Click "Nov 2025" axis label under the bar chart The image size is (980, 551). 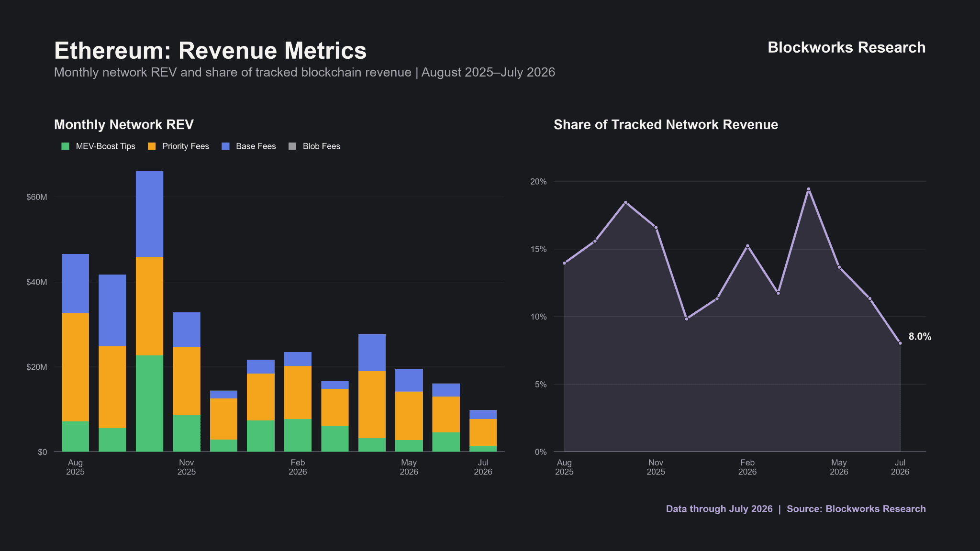(187, 467)
